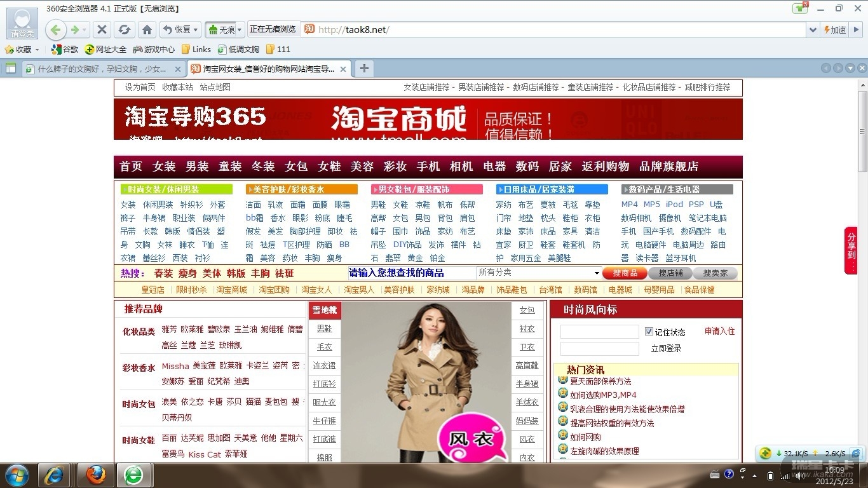Open the 低调文胸 bookmark
The height and width of the screenshot is (488, 868).
[238, 49]
